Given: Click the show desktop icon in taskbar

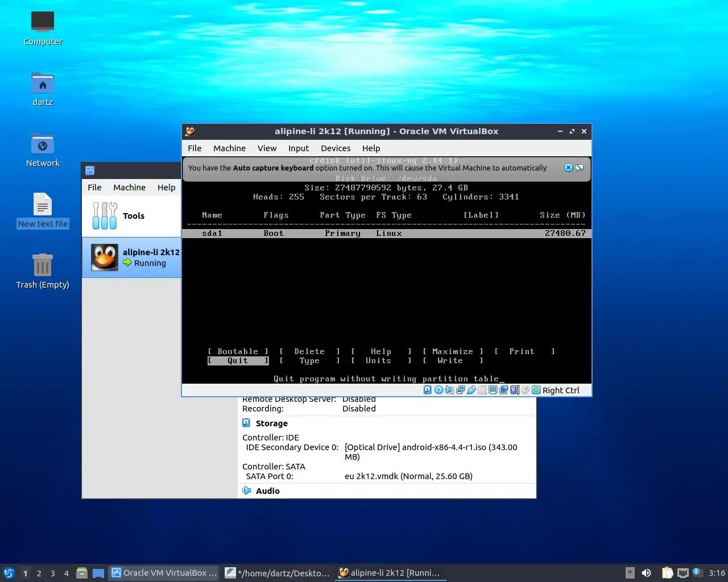Looking at the screenshot, I should click(x=98, y=573).
